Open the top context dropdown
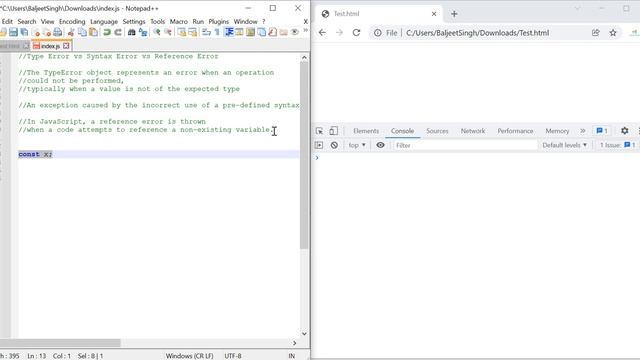 pyautogui.click(x=357, y=145)
